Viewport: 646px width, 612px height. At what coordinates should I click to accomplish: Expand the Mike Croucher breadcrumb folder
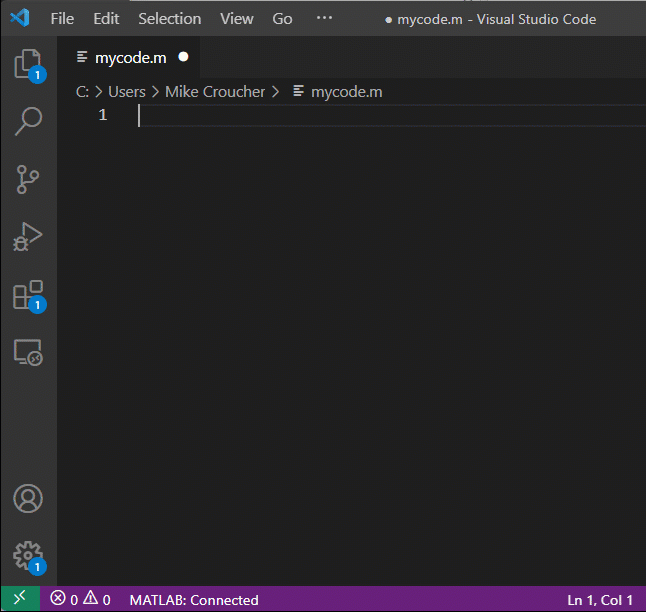pyautogui.click(x=215, y=92)
